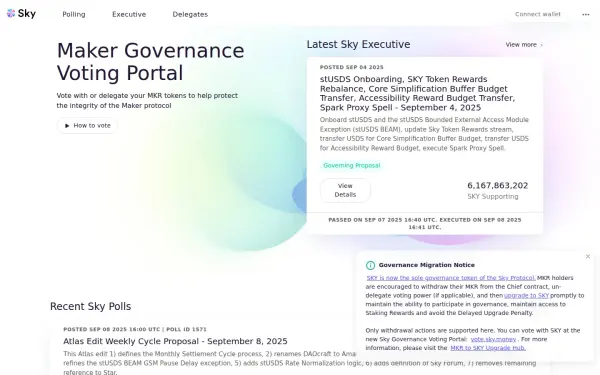Click the Connect wallet button
Viewport: 600px width, 375px height.
coord(538,14)
